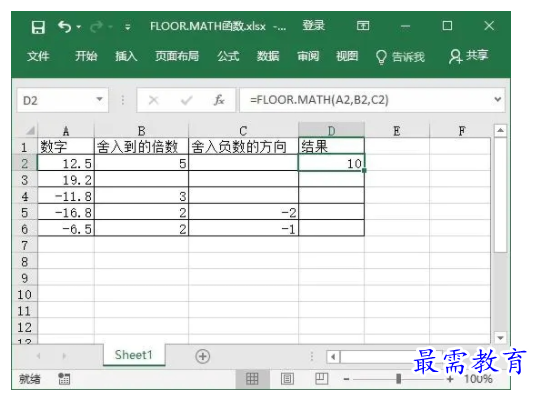Switch to the 插入 ribbon tab
The height and width of the screenshot is (393, 535).
tap(126, 56)
